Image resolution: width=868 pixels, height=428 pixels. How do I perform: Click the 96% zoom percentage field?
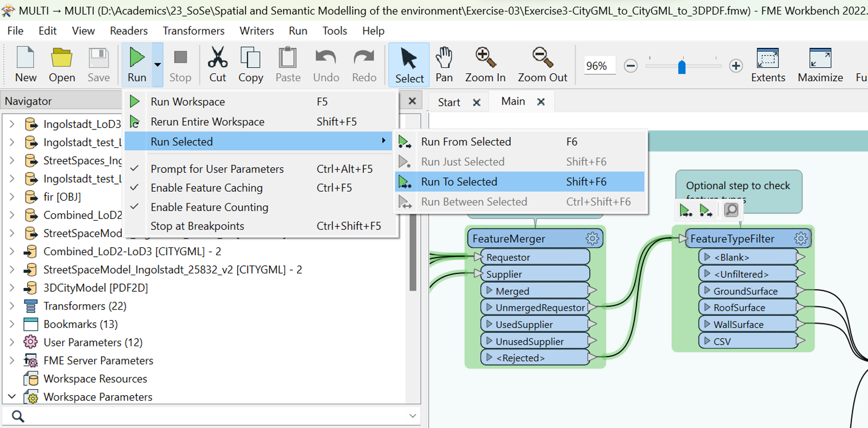pyautogui.click(x=600, y=66)
